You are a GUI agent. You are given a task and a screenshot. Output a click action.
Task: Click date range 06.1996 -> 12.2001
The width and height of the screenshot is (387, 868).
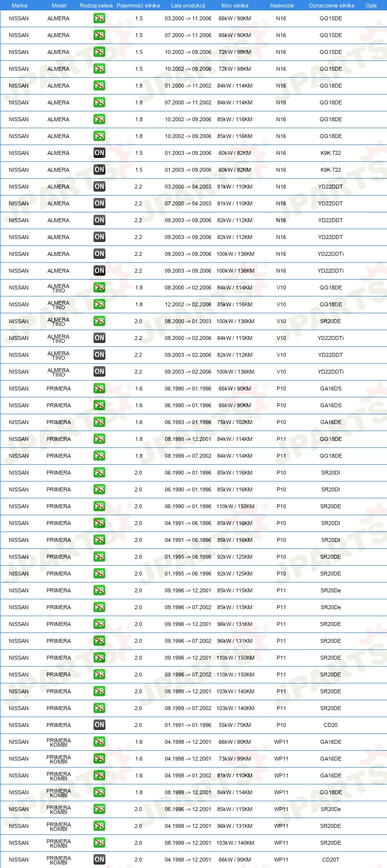click(x=188, y=809)
